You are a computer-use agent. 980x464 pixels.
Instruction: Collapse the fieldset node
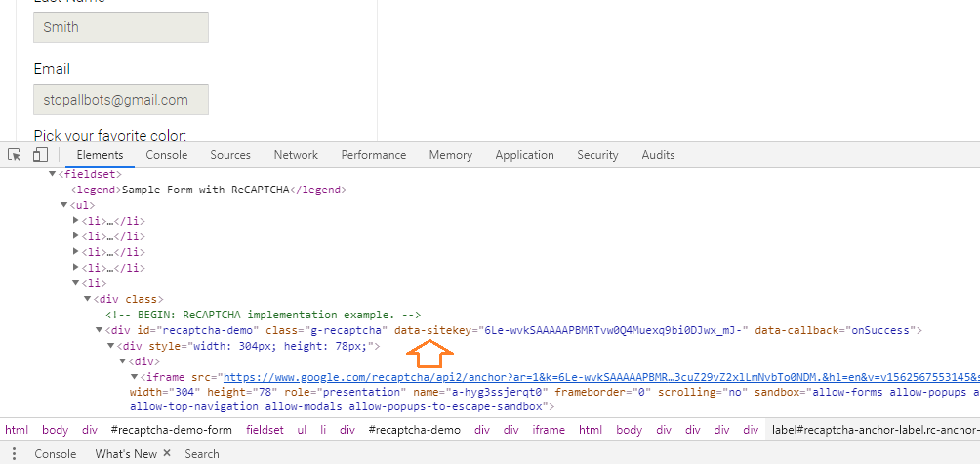(x=53, y=174)
